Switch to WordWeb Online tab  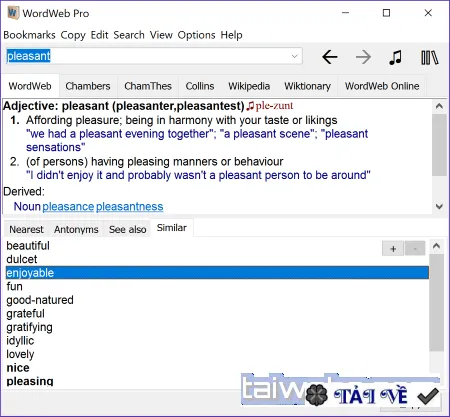click(382, 86)
